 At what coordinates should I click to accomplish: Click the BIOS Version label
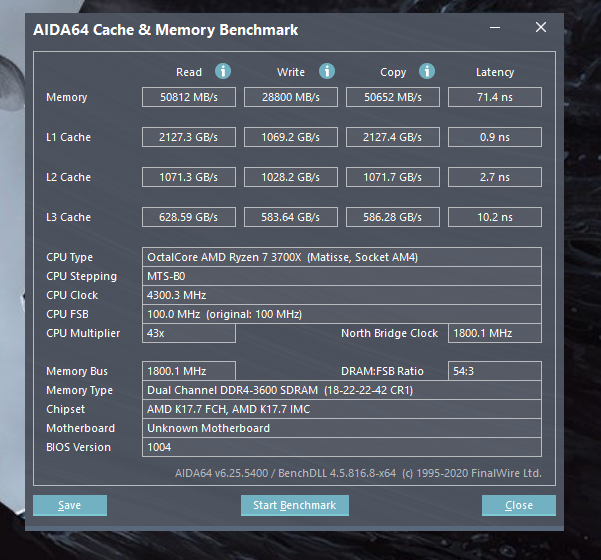pos(78,447)
